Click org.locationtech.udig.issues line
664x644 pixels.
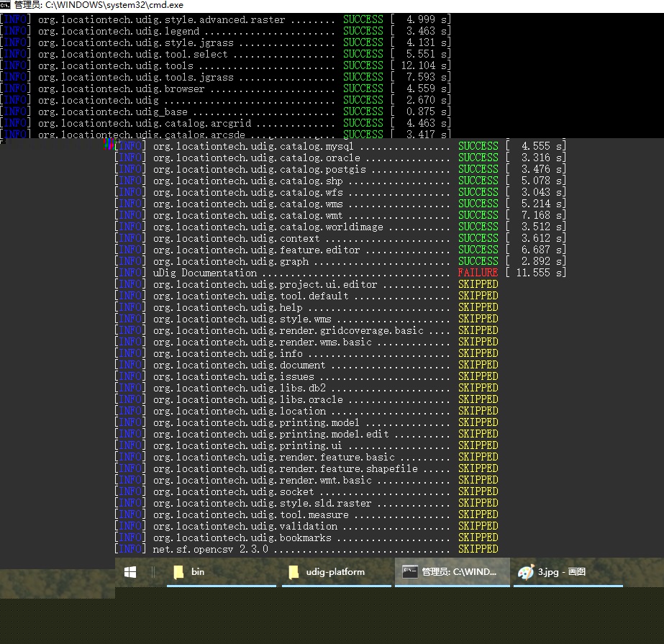point(306,376)
